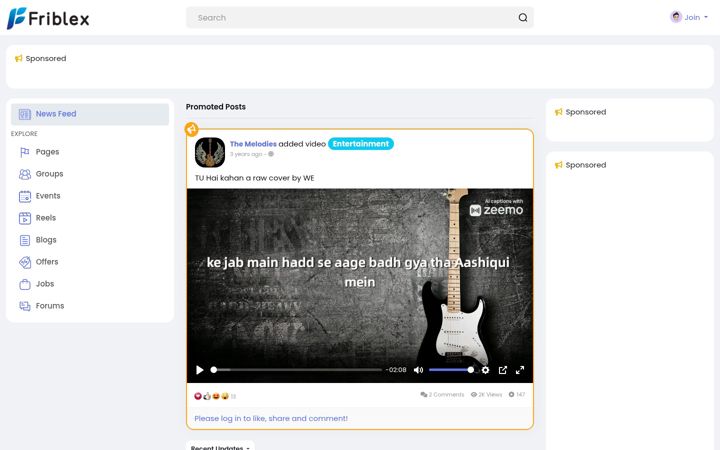
Task: Click the News Feed icon
Action: click(25, 114)
